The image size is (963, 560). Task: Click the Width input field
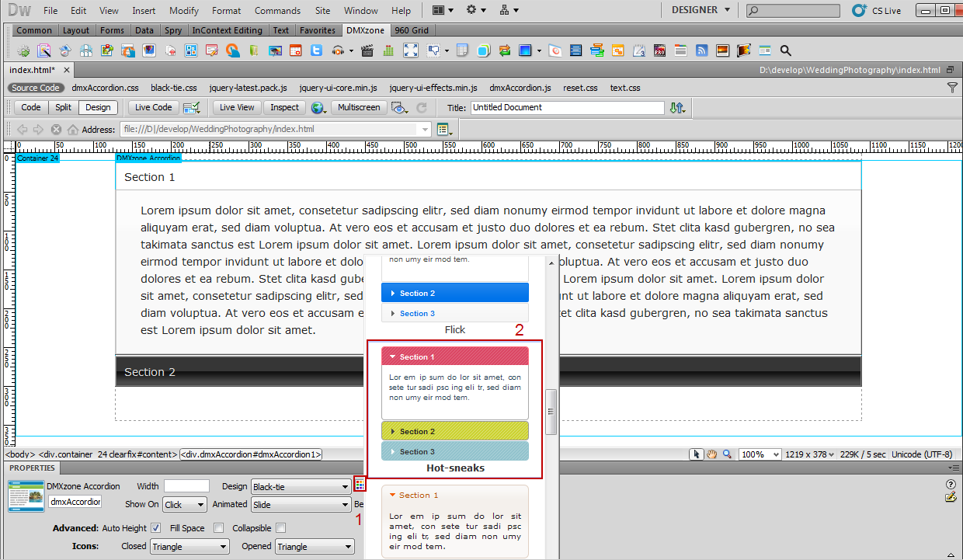186,486
